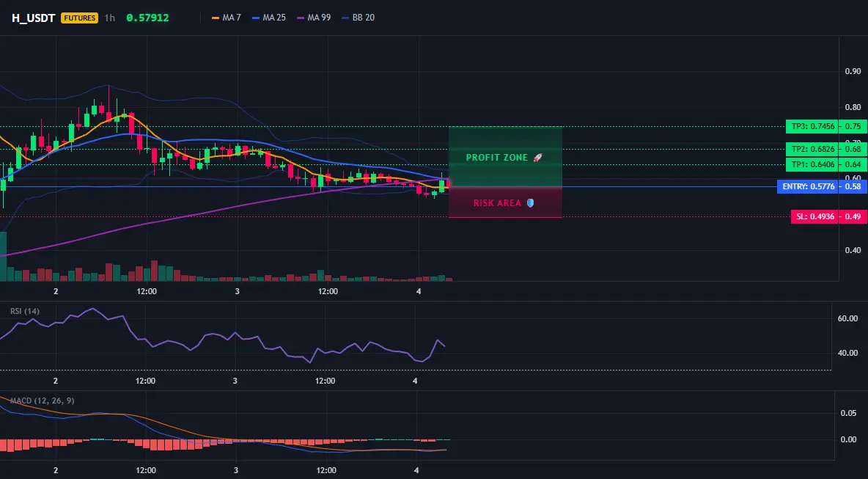Click the H_USDT symbol name

[33, 18]
